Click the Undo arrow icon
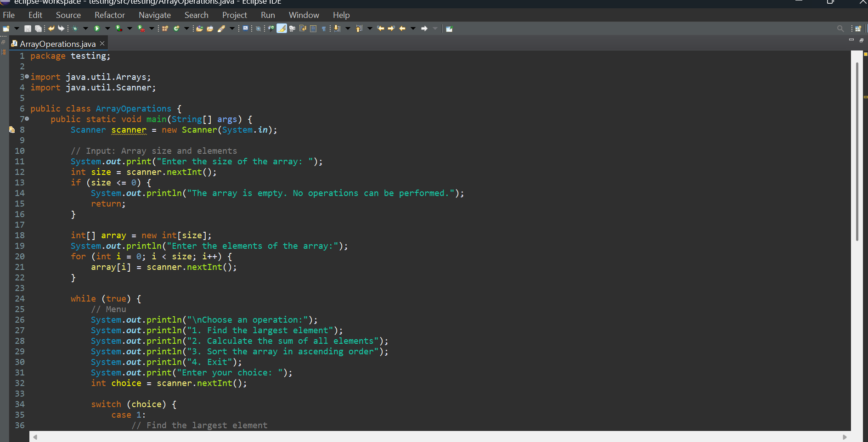 [51, 28]
